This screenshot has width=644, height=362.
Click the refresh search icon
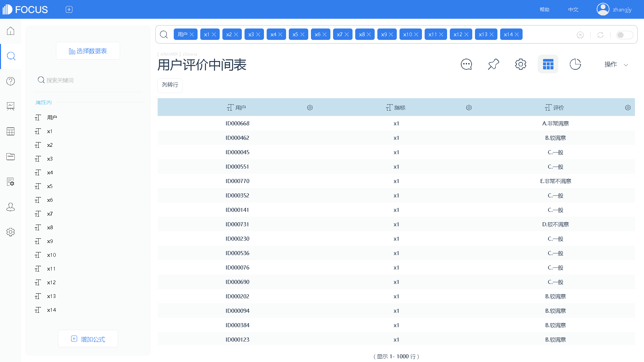coord(600,35)
